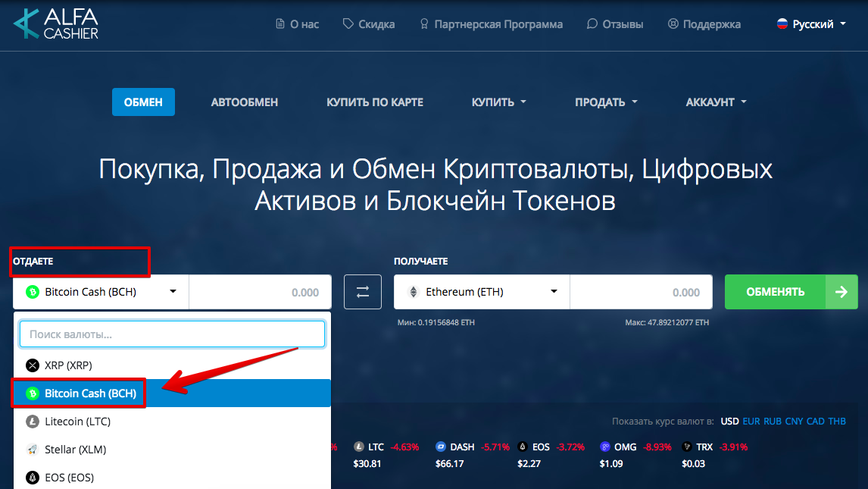Show rates in EUR
The image size is (868, 489).
751,422
